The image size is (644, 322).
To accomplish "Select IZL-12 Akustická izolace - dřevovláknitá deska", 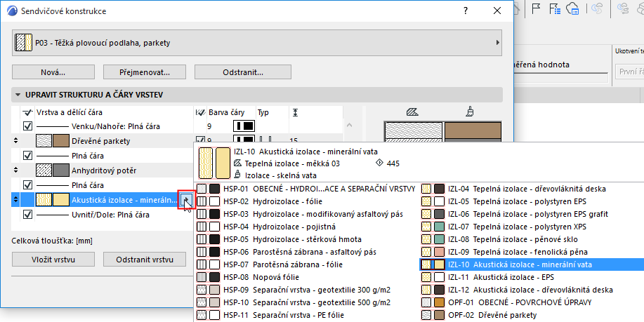I will point(532,290).
